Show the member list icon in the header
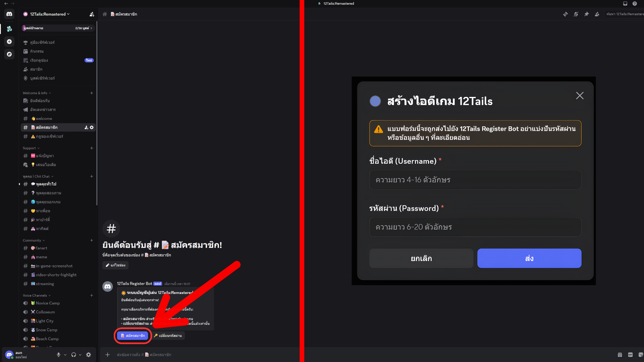 (597, 14)
